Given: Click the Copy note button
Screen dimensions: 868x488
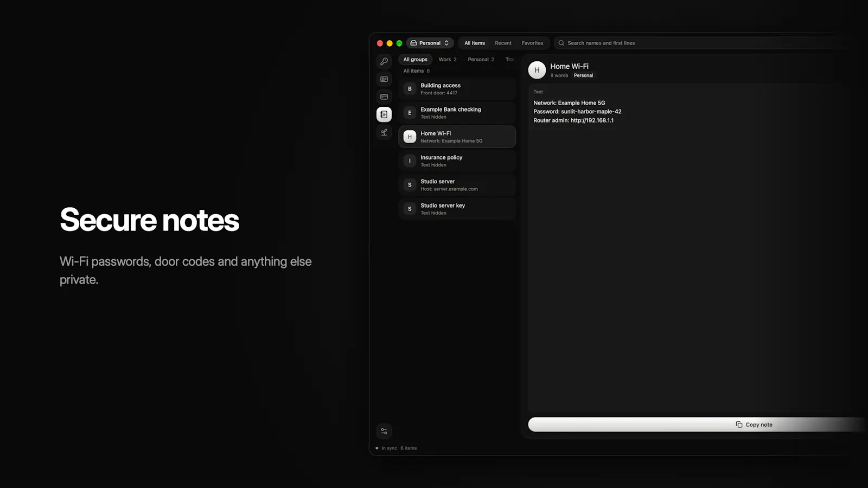Looking at the screenshot, I should pos(698,425).
